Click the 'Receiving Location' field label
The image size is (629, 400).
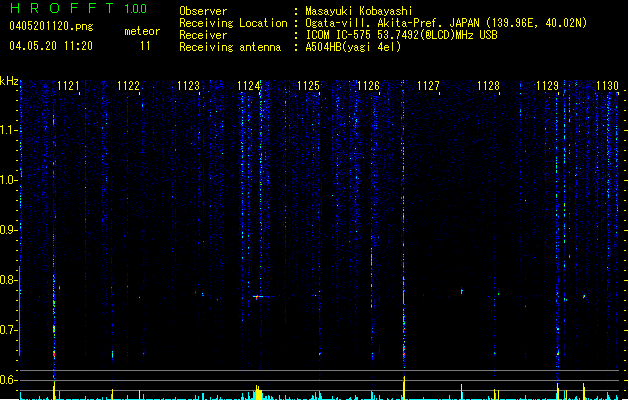point(233,23)
